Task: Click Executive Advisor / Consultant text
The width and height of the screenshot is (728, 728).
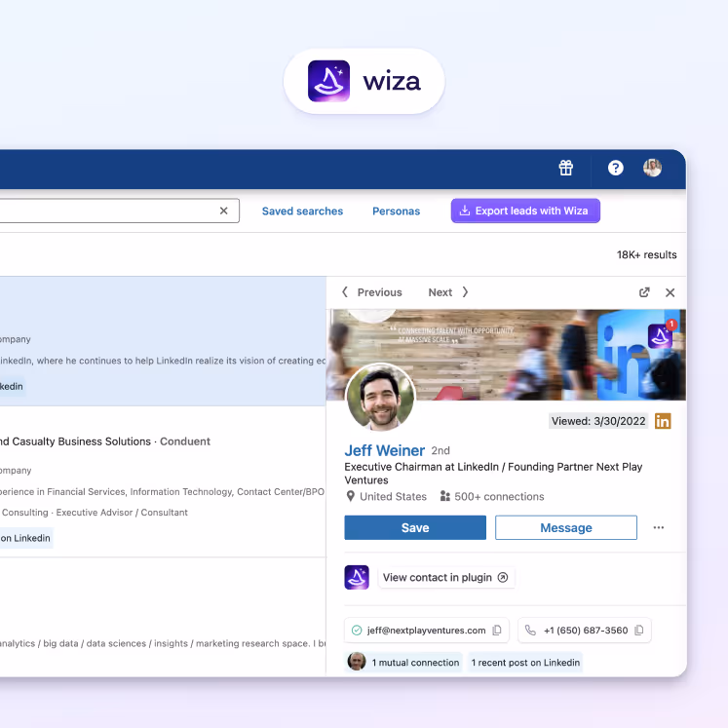Action: 122,512
